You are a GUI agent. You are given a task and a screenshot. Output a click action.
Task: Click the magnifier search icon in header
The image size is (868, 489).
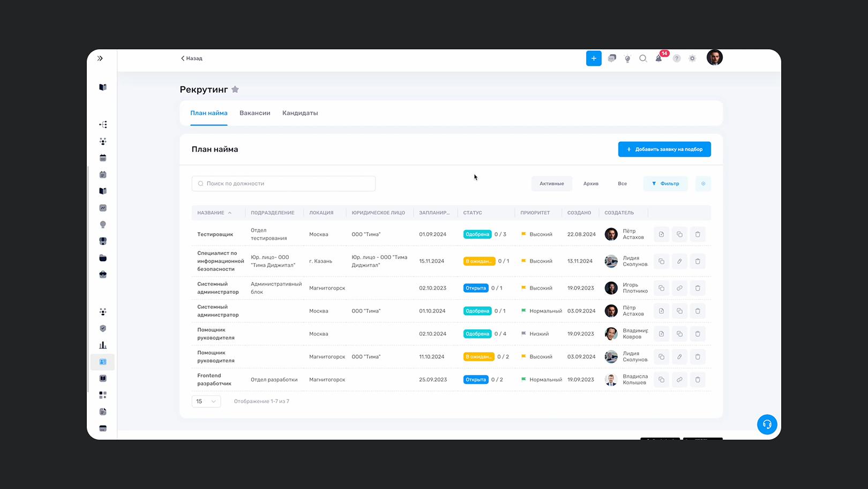click(643, 58)
